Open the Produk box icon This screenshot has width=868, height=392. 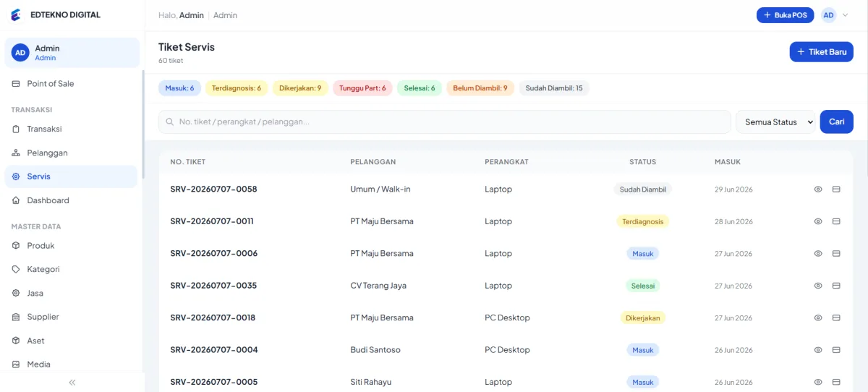tap(16, 246)
